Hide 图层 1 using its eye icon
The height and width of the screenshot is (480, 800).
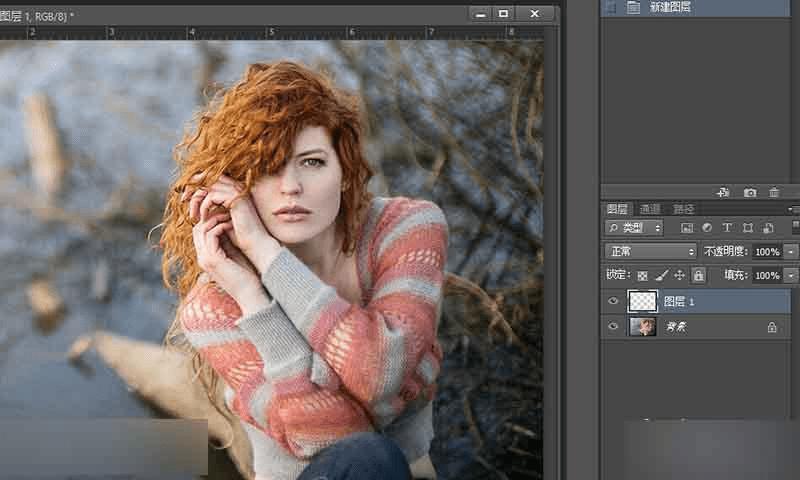click(x=614, y=301)
